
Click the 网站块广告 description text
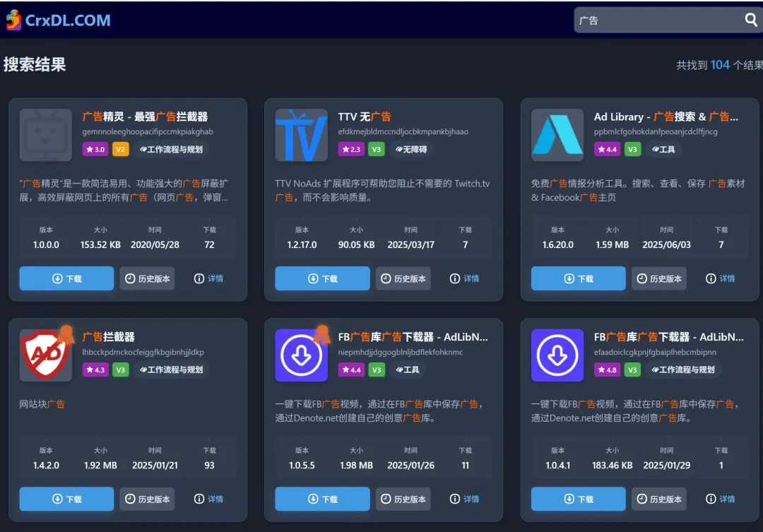pyautogui.click(x=42, y=404)
